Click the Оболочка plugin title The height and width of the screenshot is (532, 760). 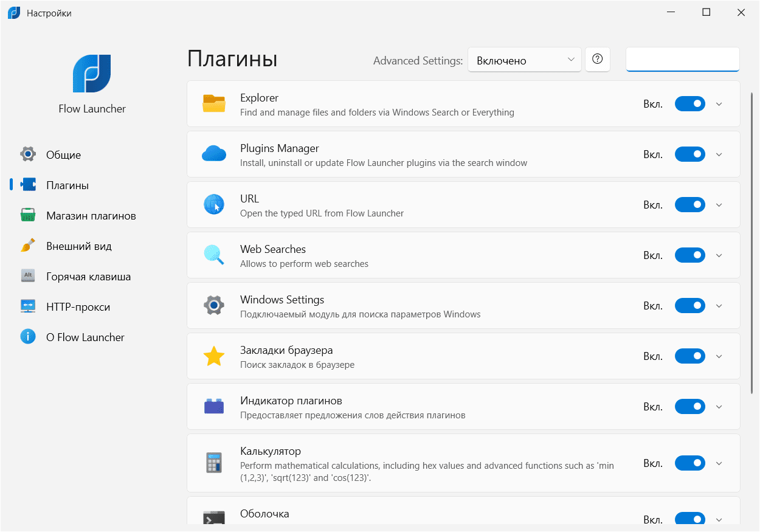[x=264, y=514]
